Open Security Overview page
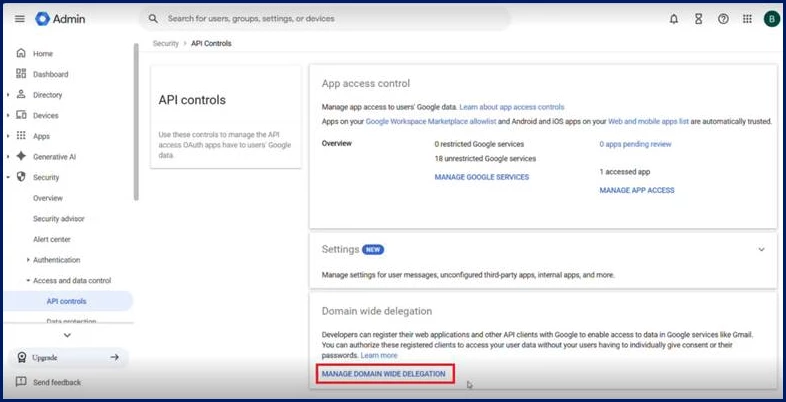Viewport: 786px width, 402px height. tap(48, 198)
